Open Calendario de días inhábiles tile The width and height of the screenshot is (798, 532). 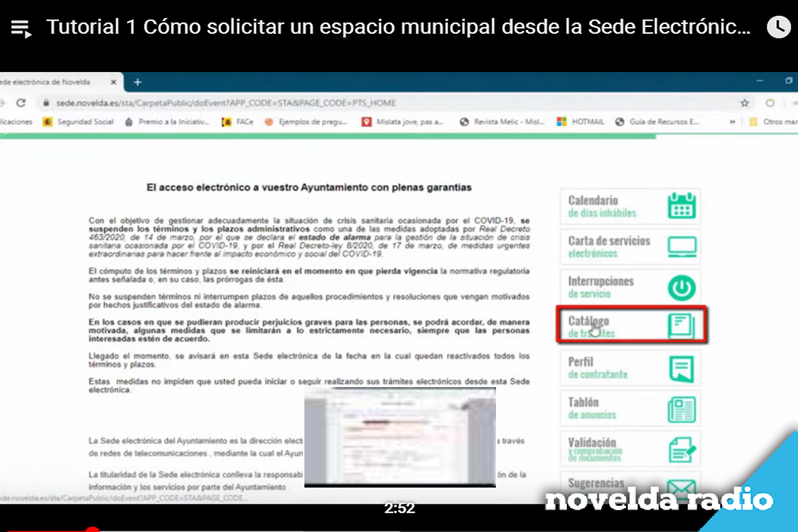click(630, 207)
